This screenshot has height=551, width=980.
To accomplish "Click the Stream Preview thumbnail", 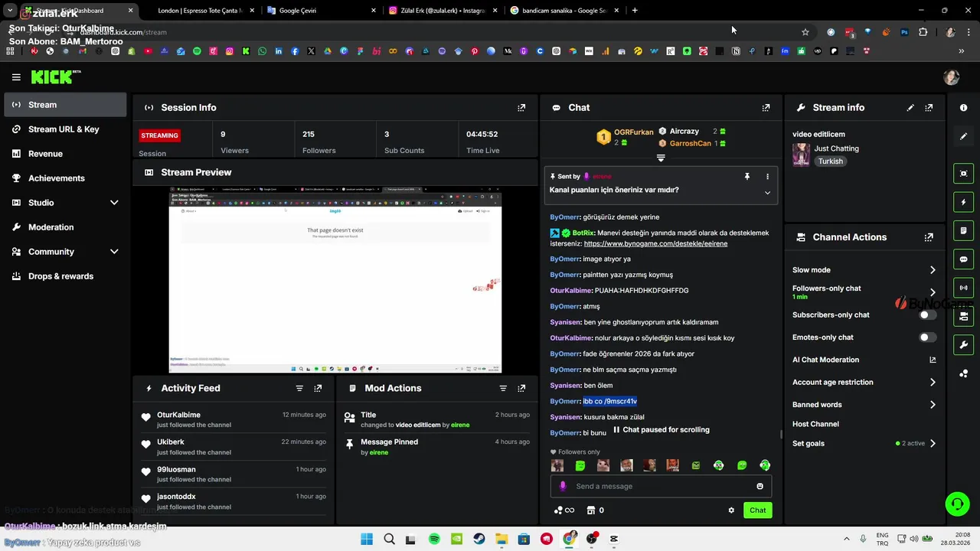I will pyautogui.click(x=335, y=279).
